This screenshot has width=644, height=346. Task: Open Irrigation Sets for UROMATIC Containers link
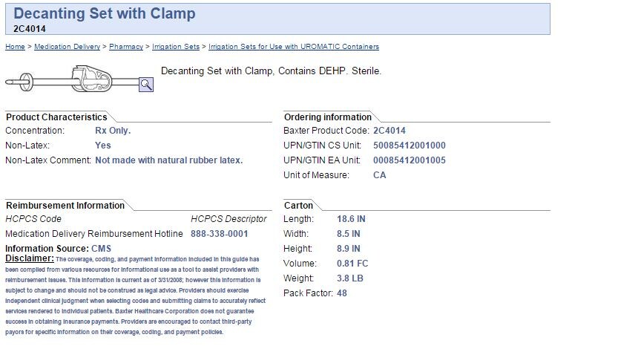(294, 47)
